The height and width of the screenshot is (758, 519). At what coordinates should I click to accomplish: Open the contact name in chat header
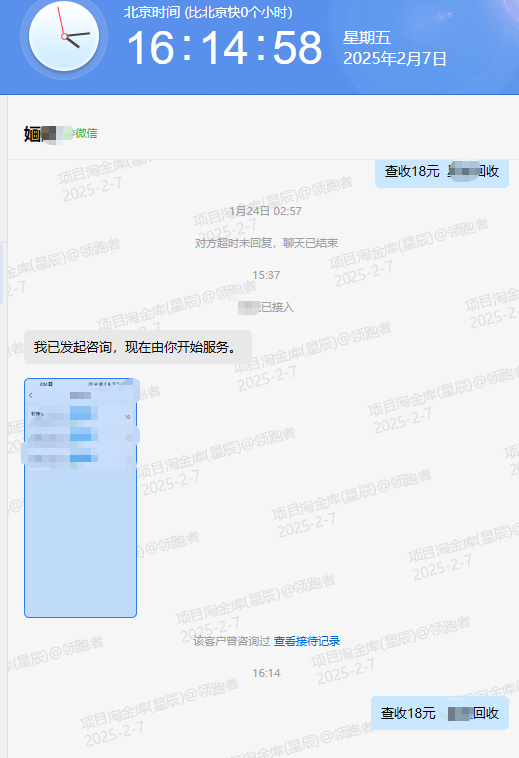[x=48, y=133]
